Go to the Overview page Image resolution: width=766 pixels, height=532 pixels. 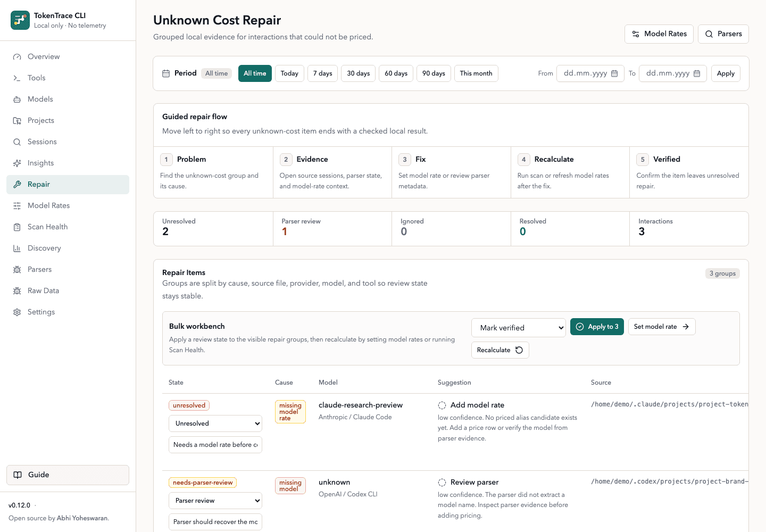68,57
